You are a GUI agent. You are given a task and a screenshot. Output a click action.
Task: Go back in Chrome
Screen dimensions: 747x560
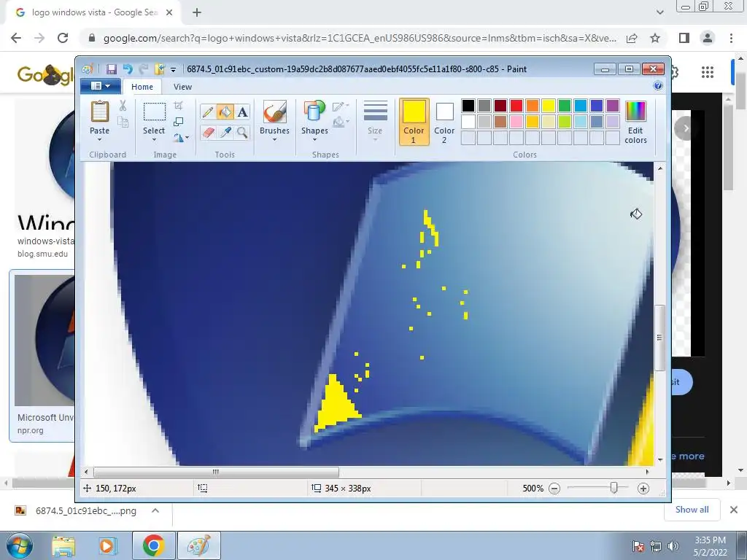16,38
